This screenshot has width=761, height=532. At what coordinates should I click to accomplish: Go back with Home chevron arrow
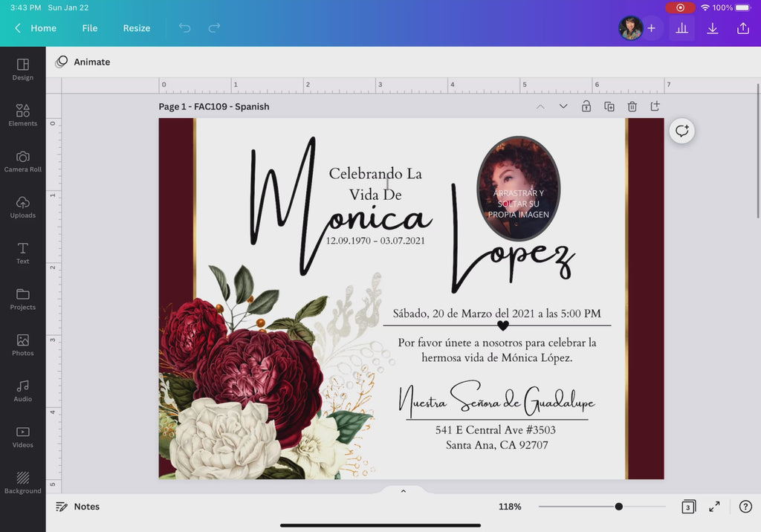pyautogui.click(x=18, y=27)
